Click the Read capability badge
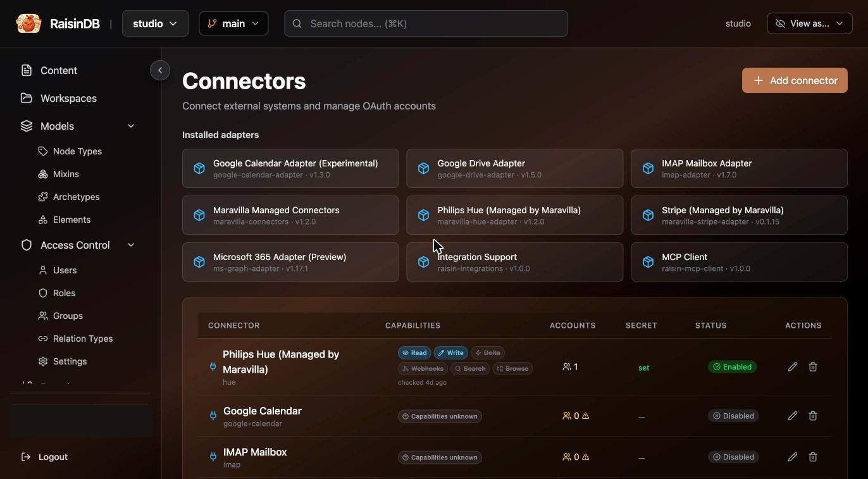This screenshot has height=479, width=868. tap(414, 352)
